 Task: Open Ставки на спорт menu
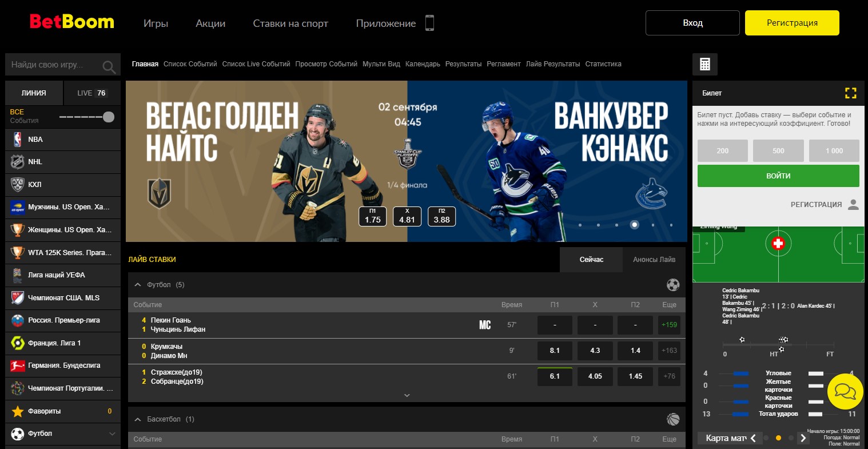point(290,23)
